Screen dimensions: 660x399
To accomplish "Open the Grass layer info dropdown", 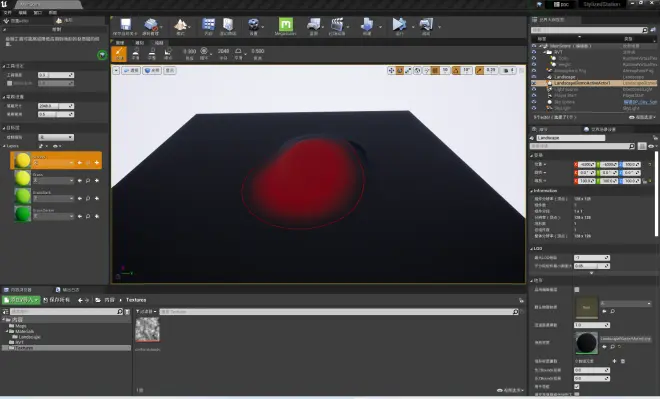I will (53, 181).
